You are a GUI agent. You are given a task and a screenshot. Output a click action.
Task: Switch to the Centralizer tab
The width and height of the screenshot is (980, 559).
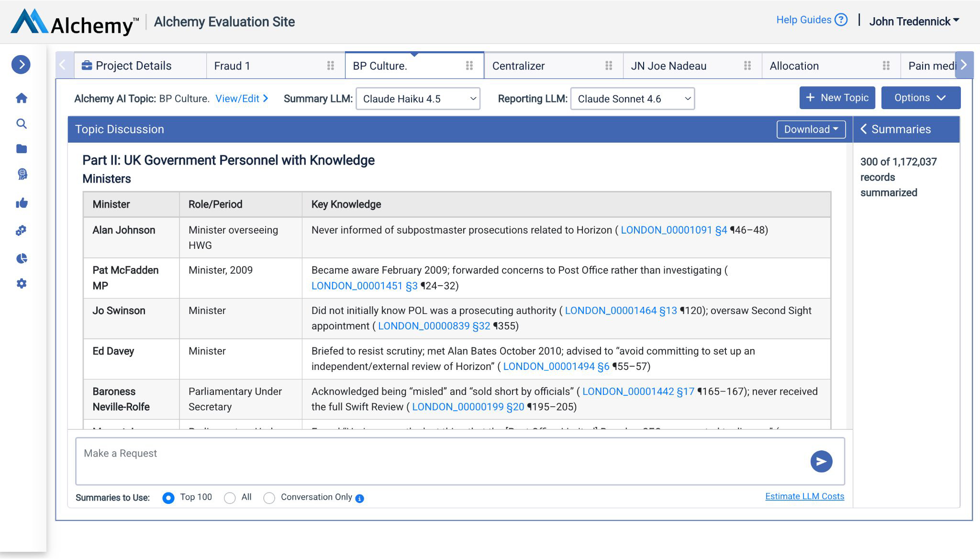point(519,66)
